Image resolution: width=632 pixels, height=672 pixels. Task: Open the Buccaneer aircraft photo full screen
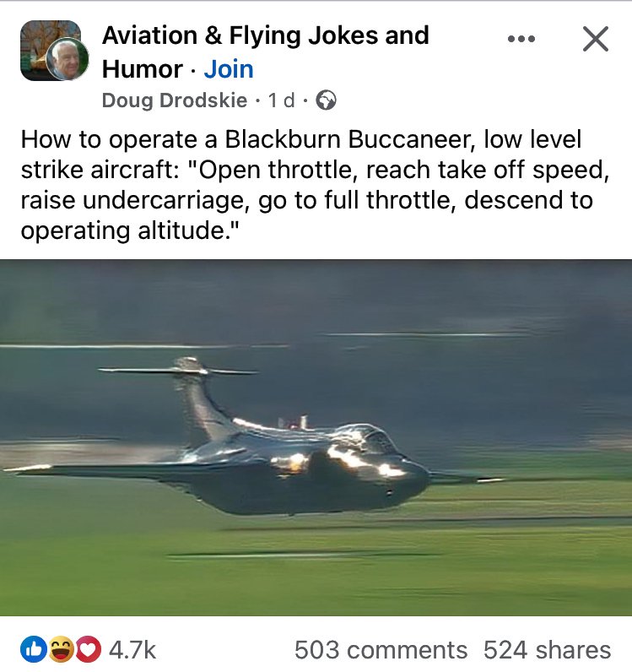point(316,437)
